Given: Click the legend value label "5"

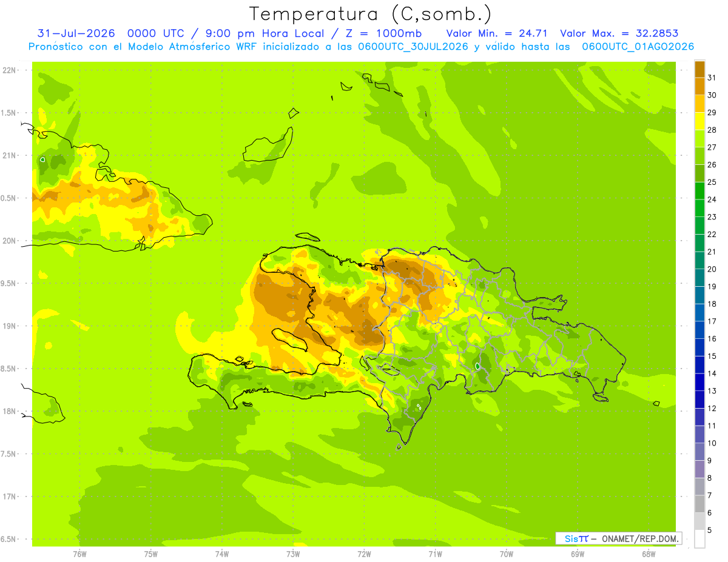Looking at the screenshot, I should (x=710, y=530).
